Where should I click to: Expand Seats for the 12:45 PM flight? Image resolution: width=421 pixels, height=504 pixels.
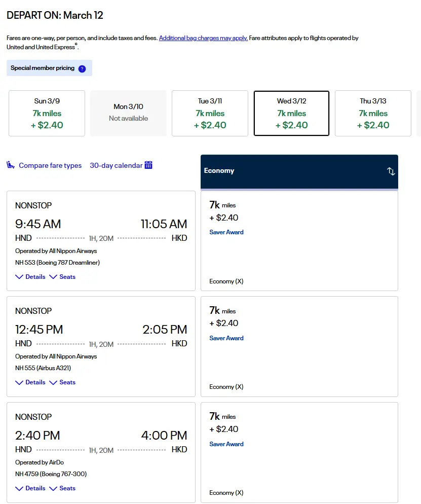coord(62,382)
